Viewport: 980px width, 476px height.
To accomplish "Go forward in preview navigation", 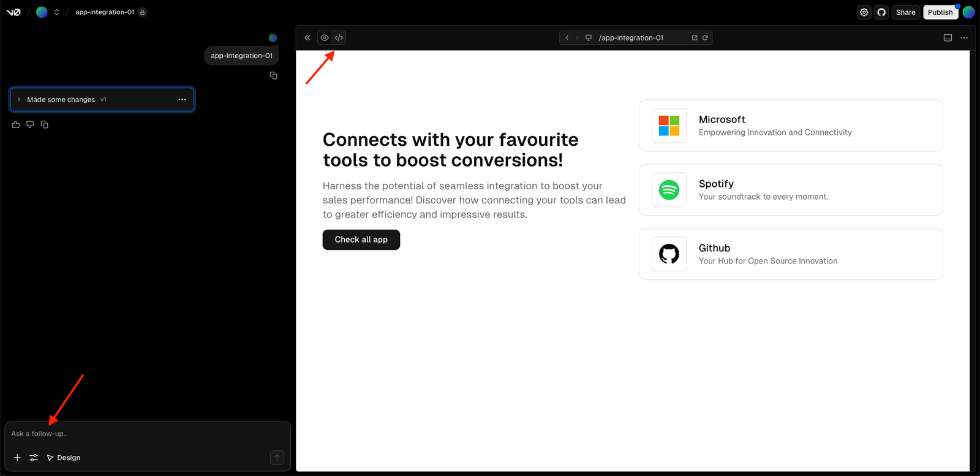I will [577, 38].
